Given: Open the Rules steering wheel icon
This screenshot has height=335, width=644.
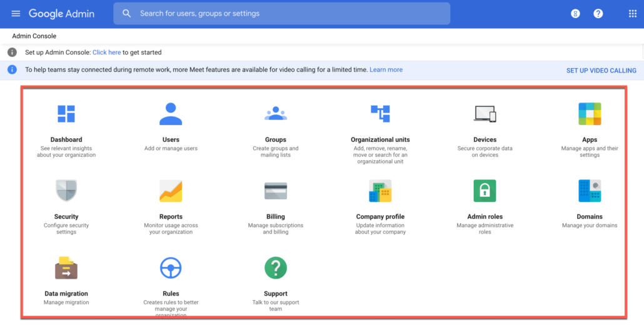Looking at the screenshot, I should click(x=171, y=268).
